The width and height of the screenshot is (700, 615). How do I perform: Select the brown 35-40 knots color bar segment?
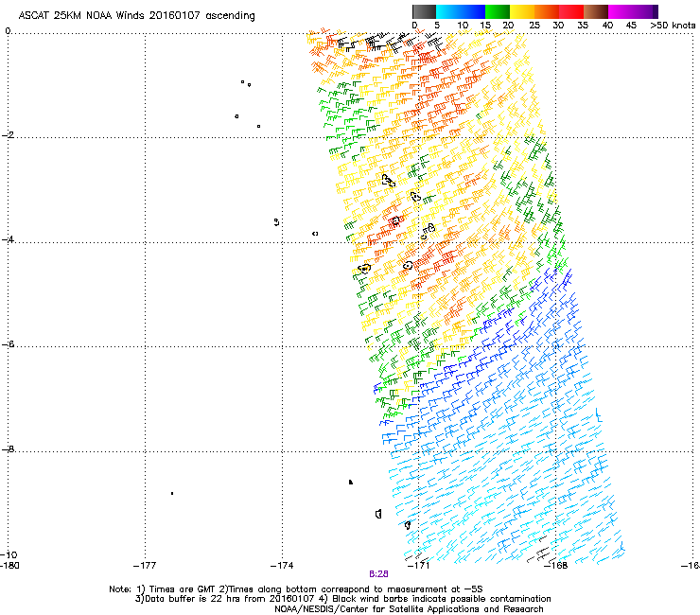(596, 11)
